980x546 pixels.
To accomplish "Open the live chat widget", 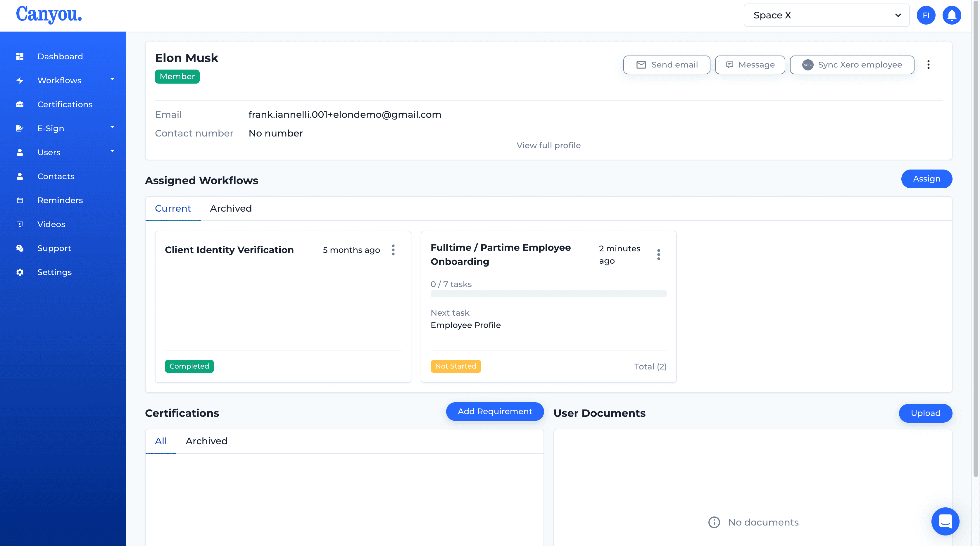I will point(945,521).
